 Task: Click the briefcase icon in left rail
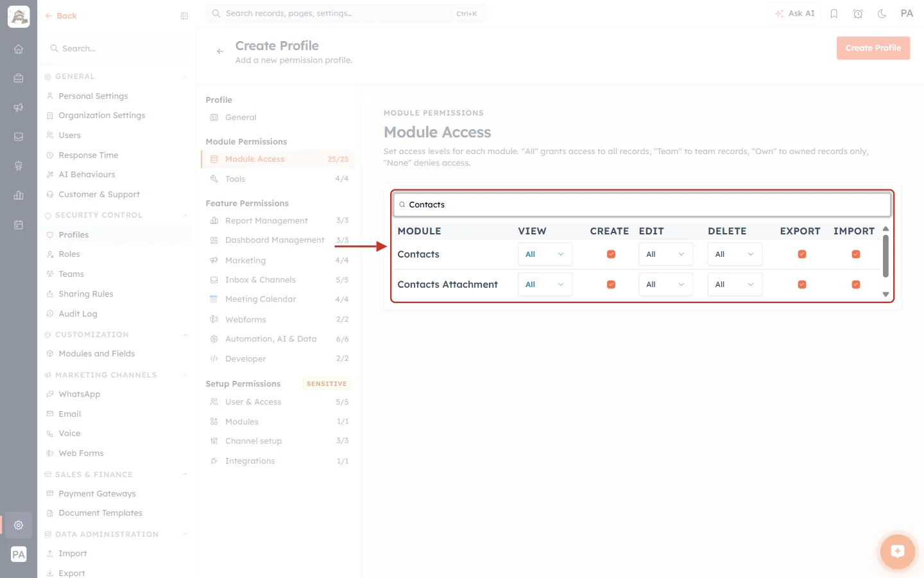(x=19, y=78)
